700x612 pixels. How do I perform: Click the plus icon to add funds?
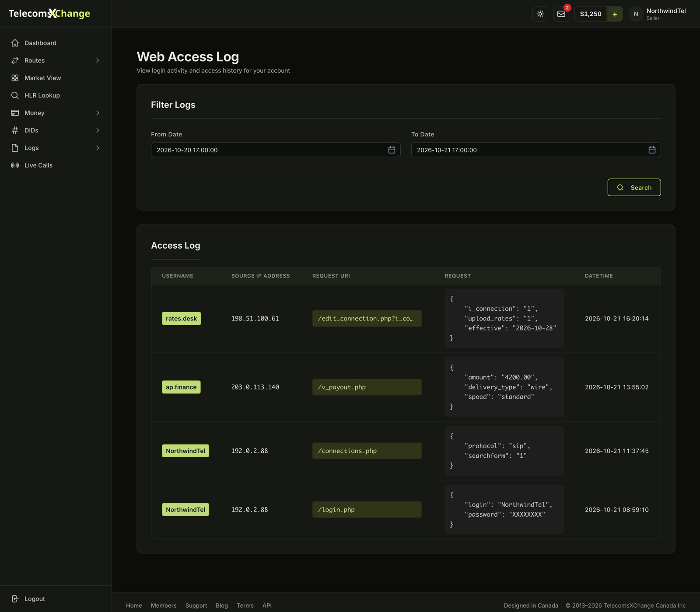[x=615, y=14]
